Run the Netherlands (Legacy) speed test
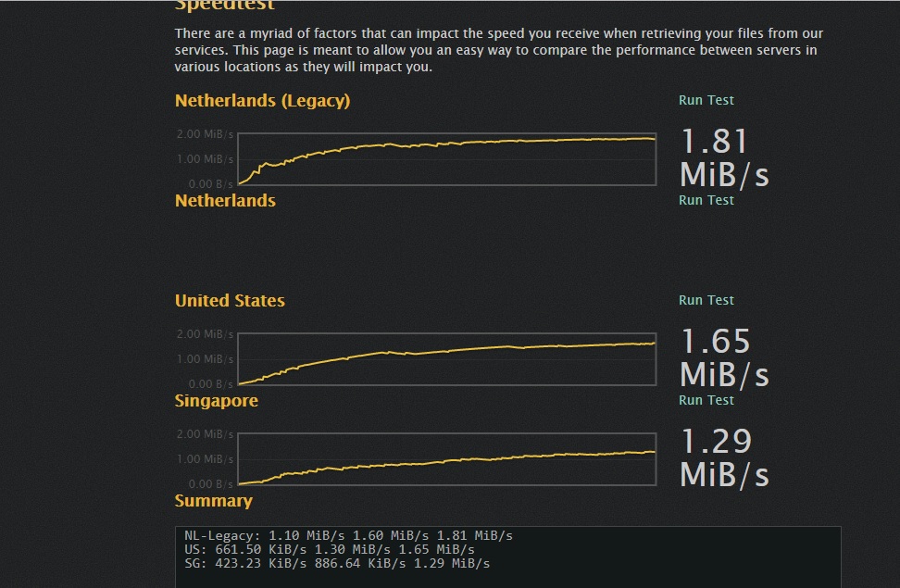 tap(706, 100)
